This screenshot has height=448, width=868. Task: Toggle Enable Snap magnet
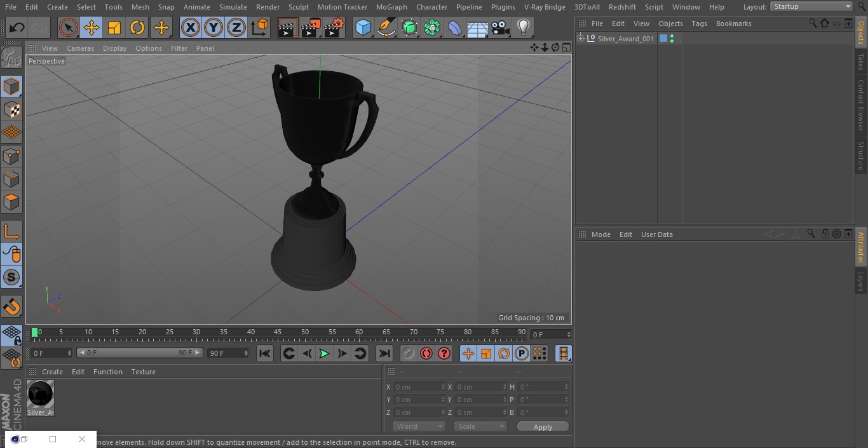coord(11,307)
